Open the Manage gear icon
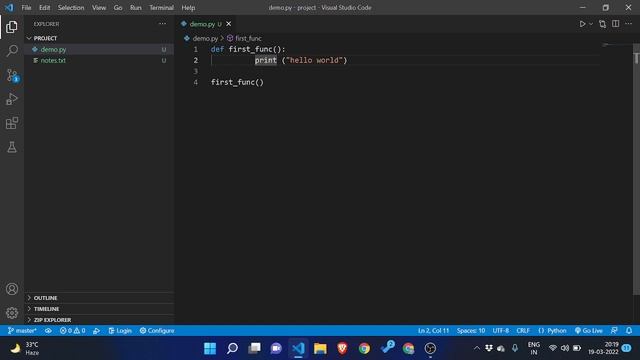Viewport: 640px width, 360px height. click(x=12, y=313)
